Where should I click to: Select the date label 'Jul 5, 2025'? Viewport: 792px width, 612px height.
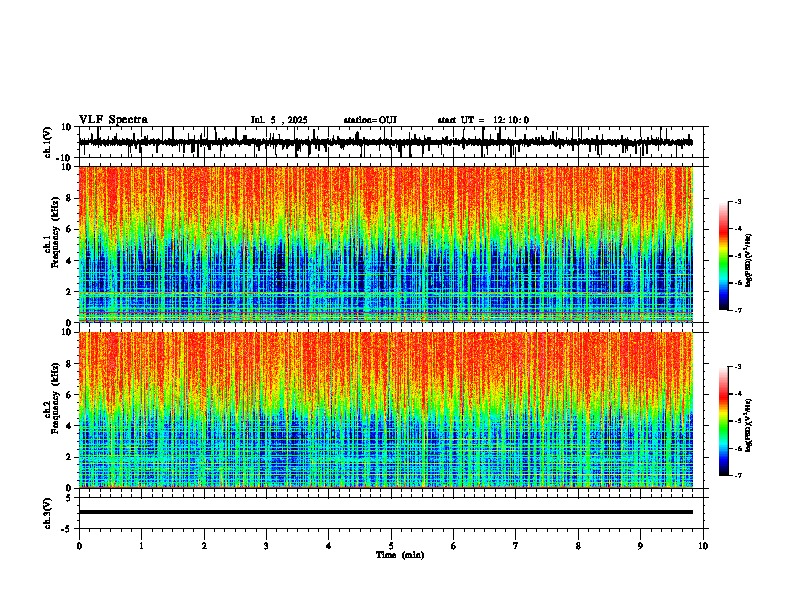point(279,120)
